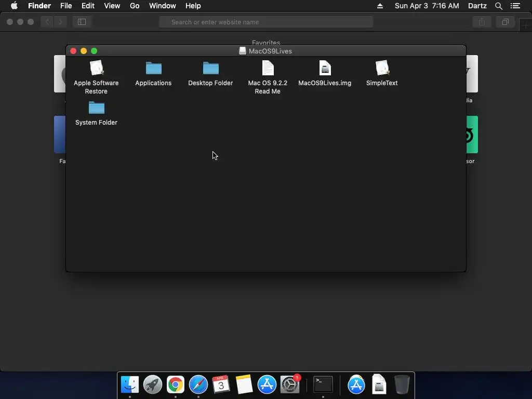Open the Applications folder icon

pos(153,68)
